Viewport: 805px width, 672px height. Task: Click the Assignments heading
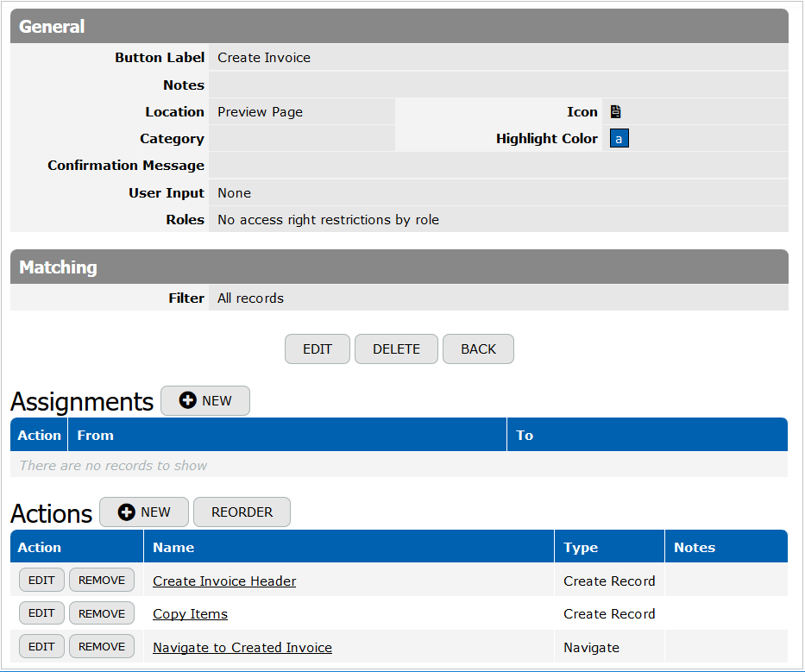82,401
